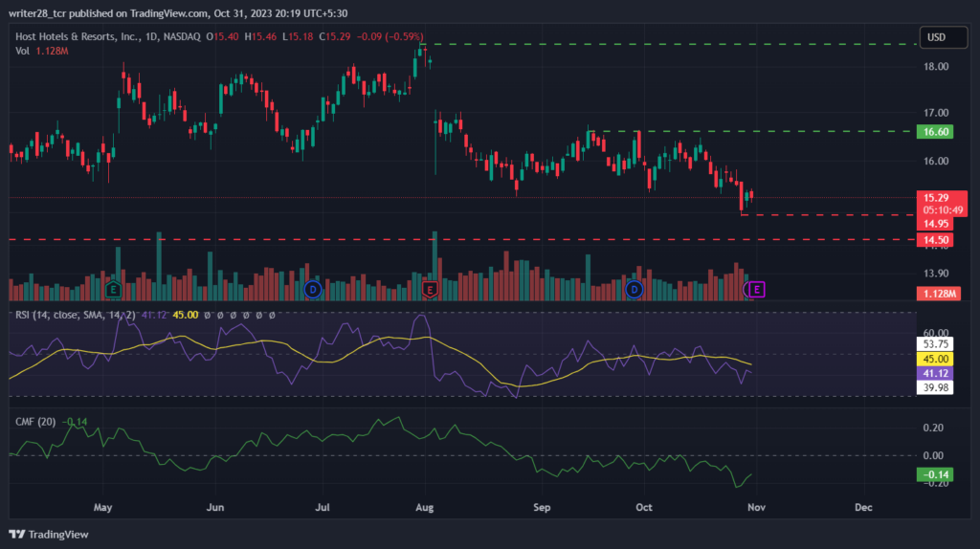This screenshot has height=549, width=980.
Task: Click the countdown timer 05:10:49
Action: [x=943, y=210]
